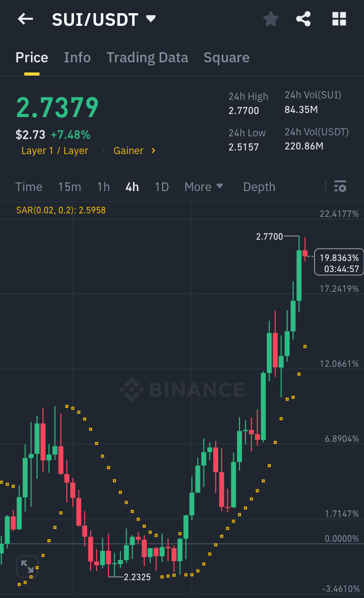Go back with the arrow icon
The height and width of the screenshot is (598, 364).
[25, 19]
